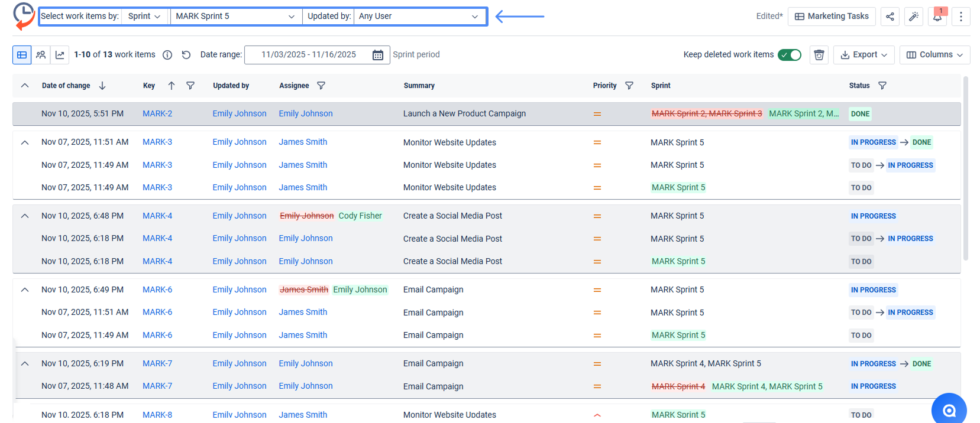The image size is (980, 423).
Task: Open the help chat bubble
Action: pos(949,410)
